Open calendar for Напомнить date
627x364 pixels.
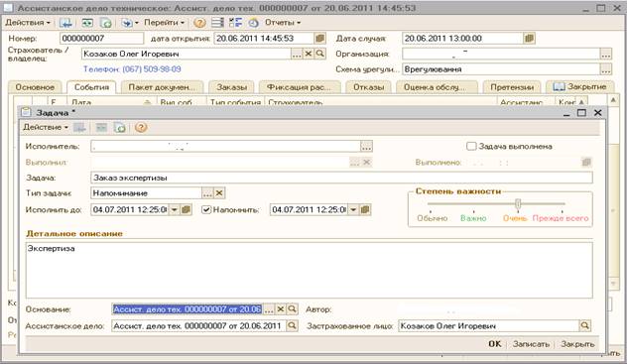(365, 209)
